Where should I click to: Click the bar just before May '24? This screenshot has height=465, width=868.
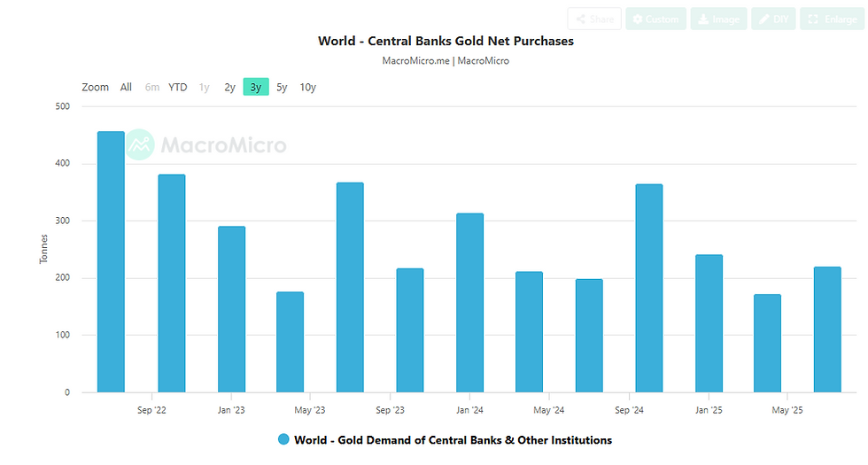pos(530,332)
